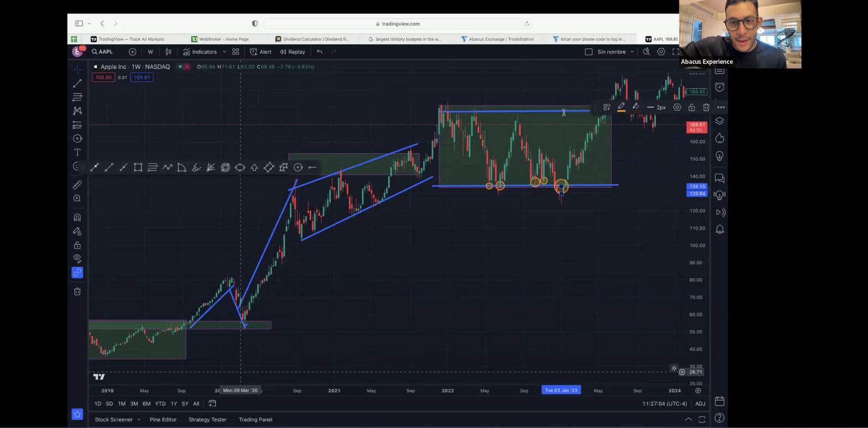Select the Text tool in left toolbar
The width and height of the screenshot is (868, 428).
(77, 153)
